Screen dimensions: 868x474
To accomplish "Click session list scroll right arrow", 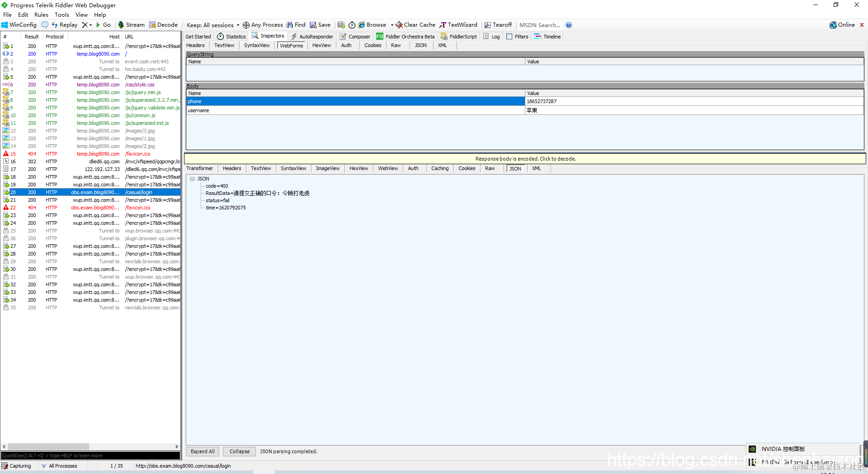I will [177, 446].
